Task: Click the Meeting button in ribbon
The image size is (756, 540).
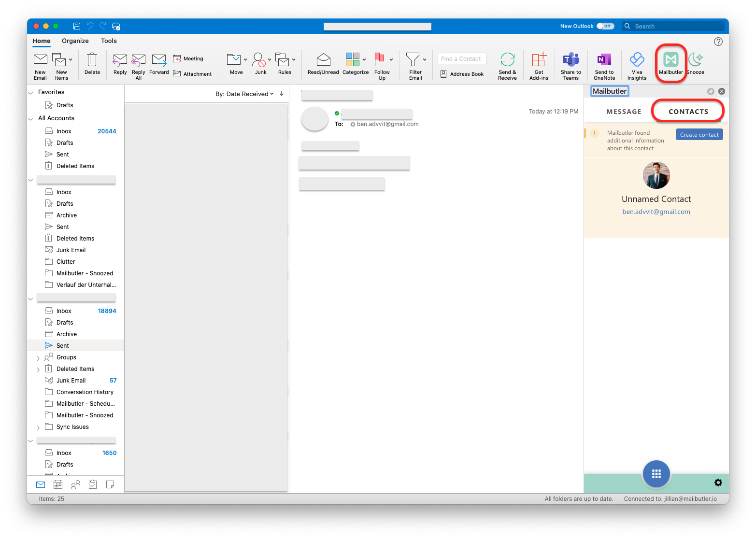Action: pos(188,58)
